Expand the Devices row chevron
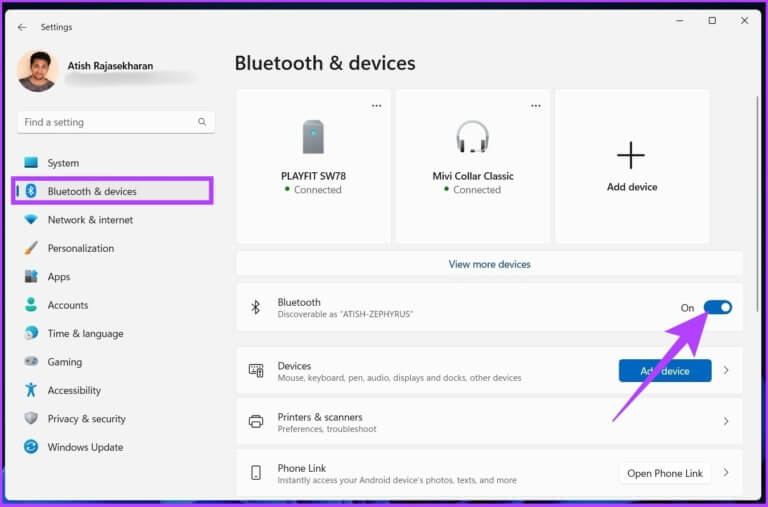768x507 pixels. coord(726,370)
